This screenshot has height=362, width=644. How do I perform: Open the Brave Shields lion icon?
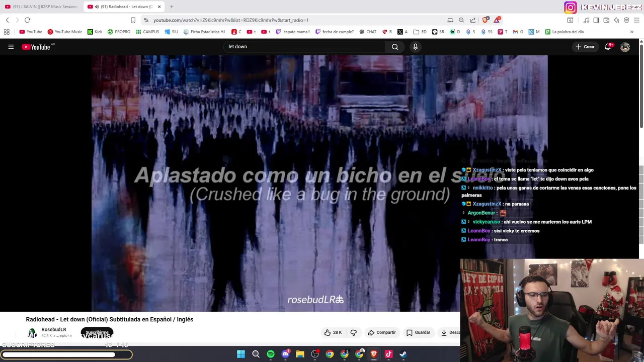(485, 20)
